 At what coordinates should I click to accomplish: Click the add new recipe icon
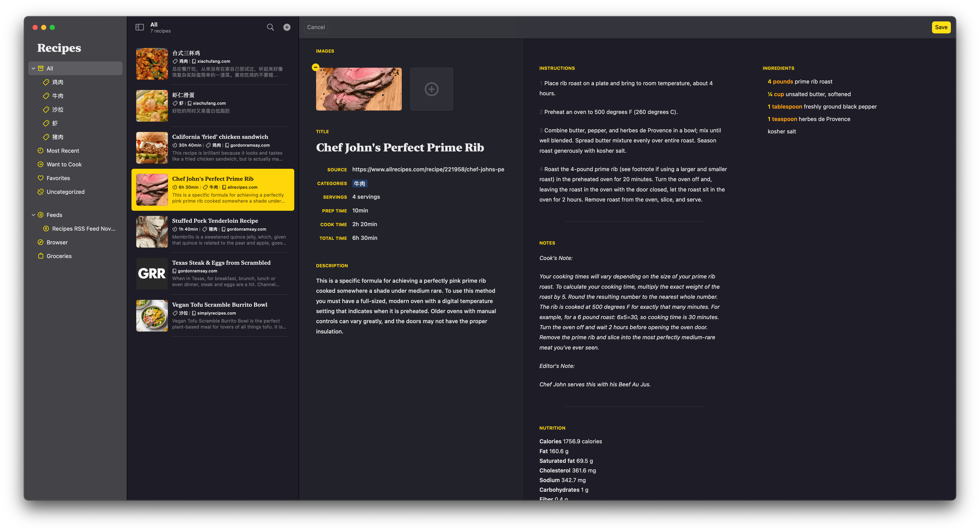[287, 27]
